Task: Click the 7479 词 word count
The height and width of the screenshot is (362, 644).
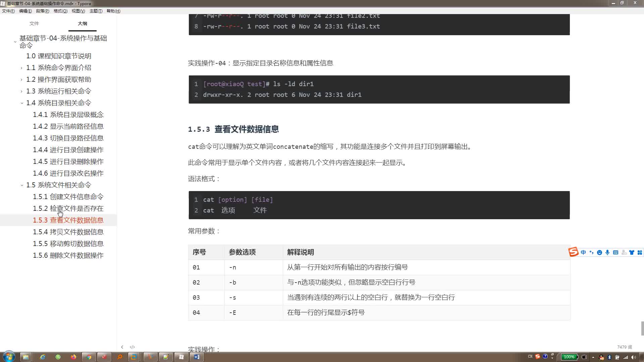Action: tap(624, 347)
